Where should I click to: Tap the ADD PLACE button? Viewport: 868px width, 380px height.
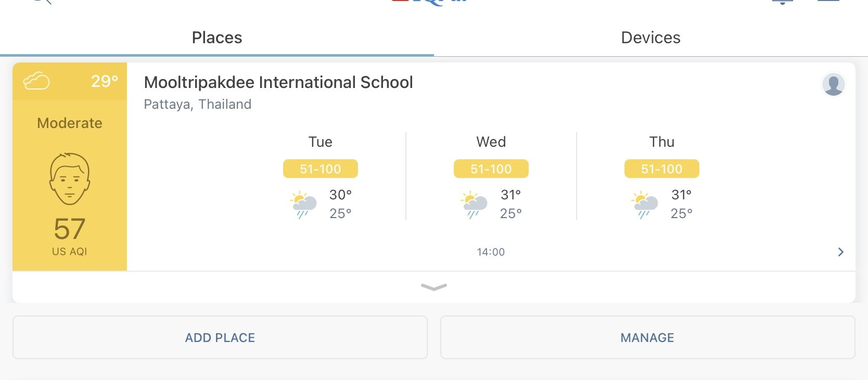coord(220,337)
